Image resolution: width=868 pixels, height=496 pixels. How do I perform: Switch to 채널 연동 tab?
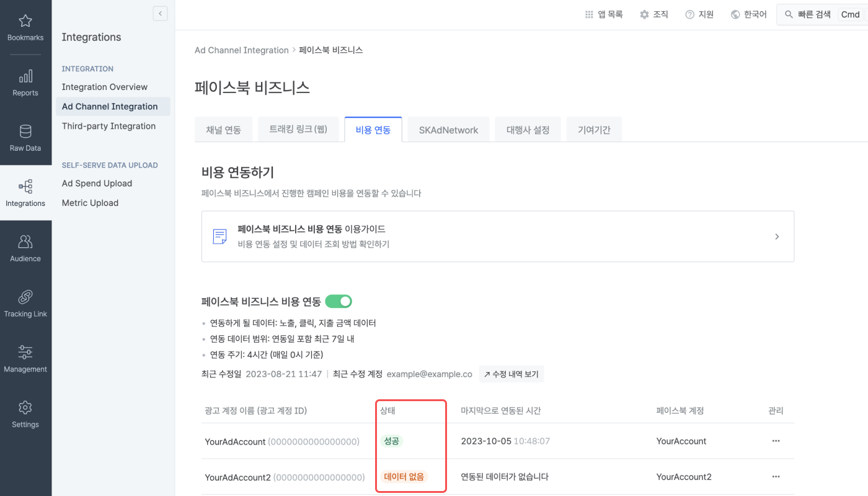223,130
